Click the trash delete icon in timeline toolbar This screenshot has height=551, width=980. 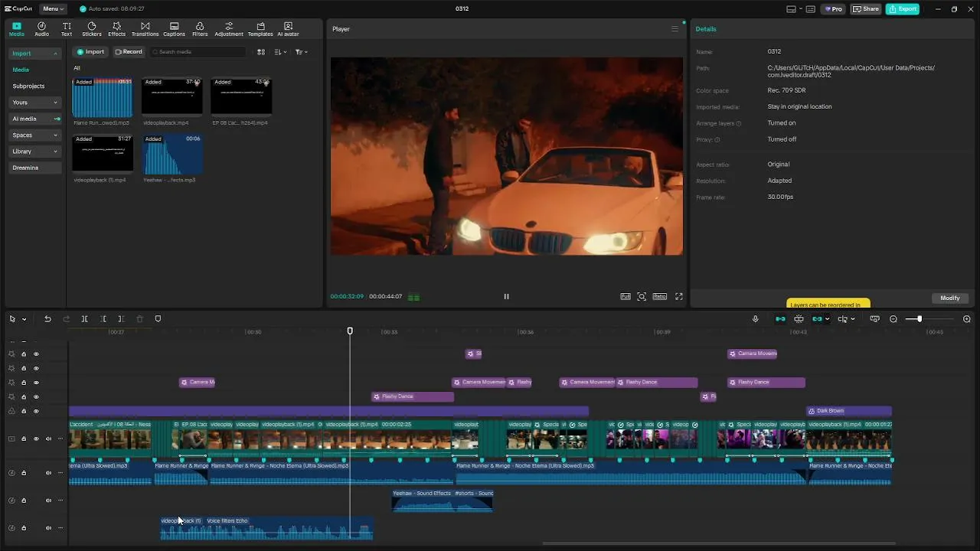pyautogui.click(x=139, y=319)
